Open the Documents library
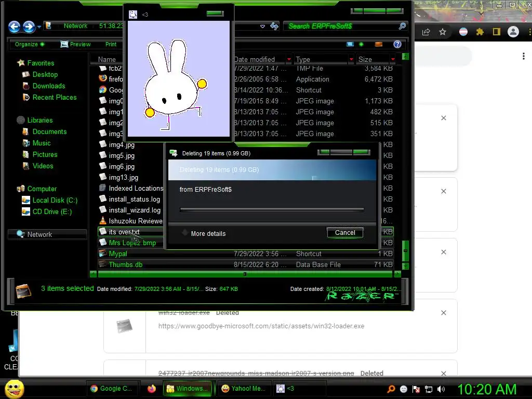 49,131
